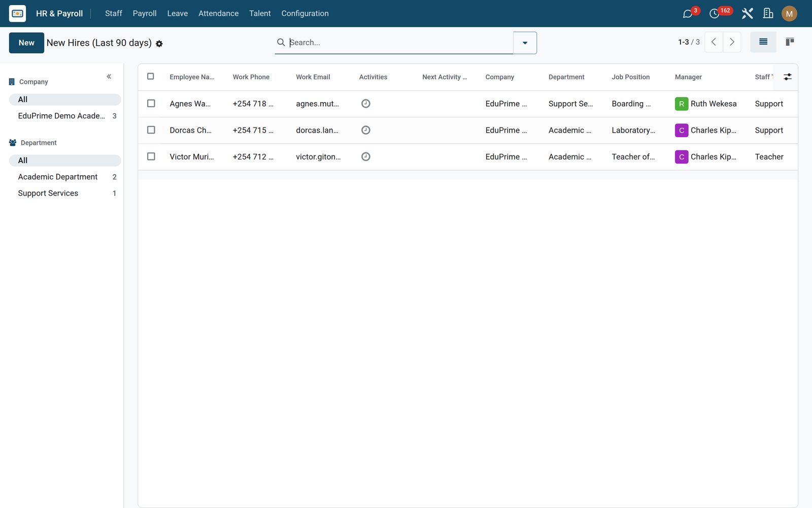Select All under the Department filter
The height and width of the screenshot is (508, 812).
pos(65,161)
